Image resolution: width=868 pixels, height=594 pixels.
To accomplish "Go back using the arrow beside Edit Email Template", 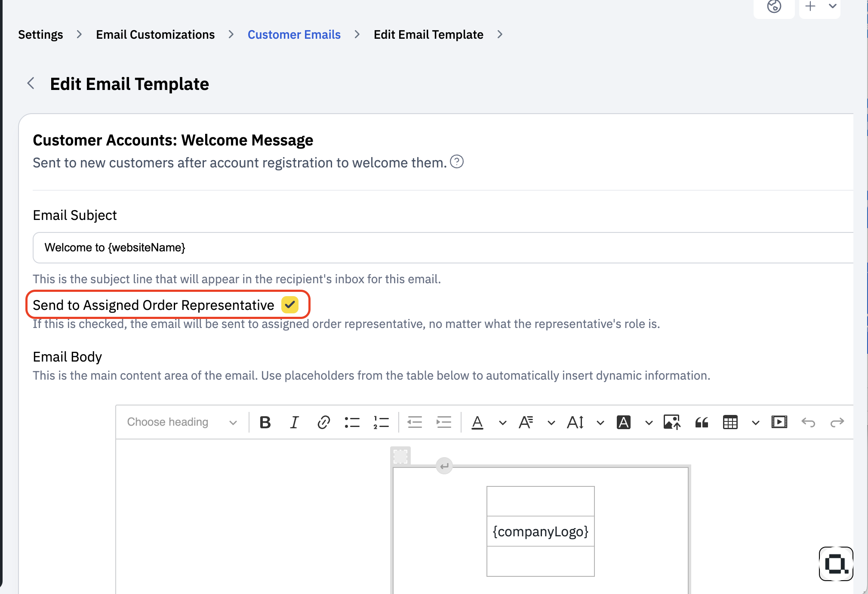I will tap(31, 84).
